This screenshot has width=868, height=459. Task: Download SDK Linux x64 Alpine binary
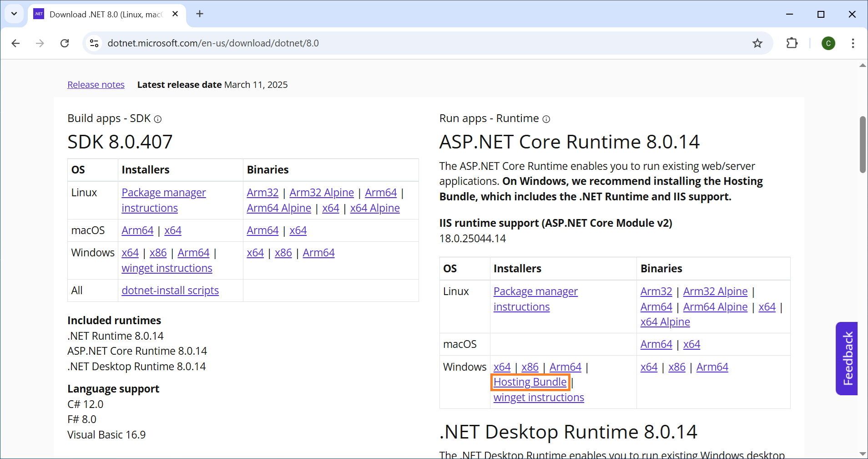[x=375, y=208]
